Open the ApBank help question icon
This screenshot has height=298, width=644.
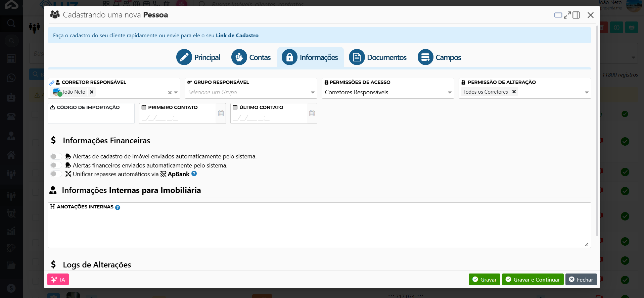[194, 173]
